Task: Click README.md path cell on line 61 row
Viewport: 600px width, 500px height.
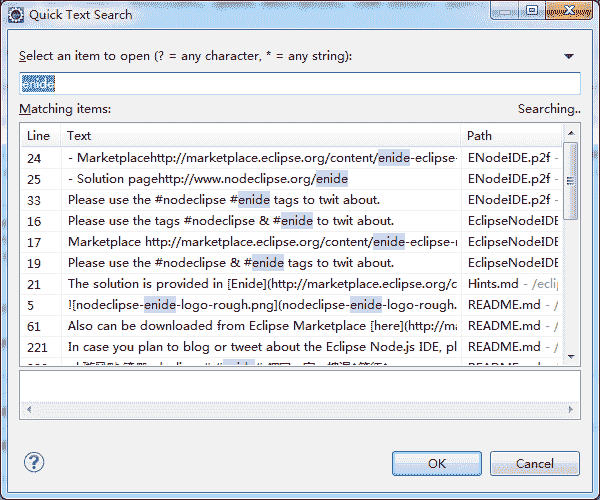Action: point(512,326)
